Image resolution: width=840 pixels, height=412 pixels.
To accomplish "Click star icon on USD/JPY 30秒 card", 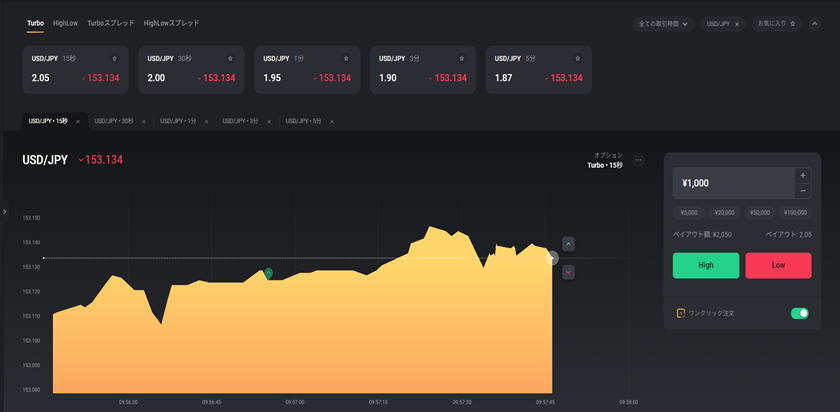I will pos(230,59).
